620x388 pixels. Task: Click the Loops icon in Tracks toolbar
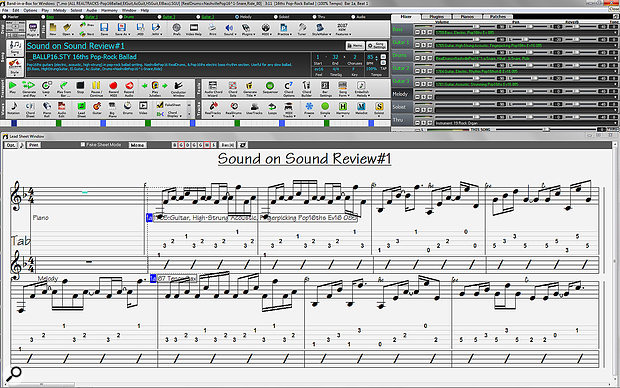coord(272,108)
